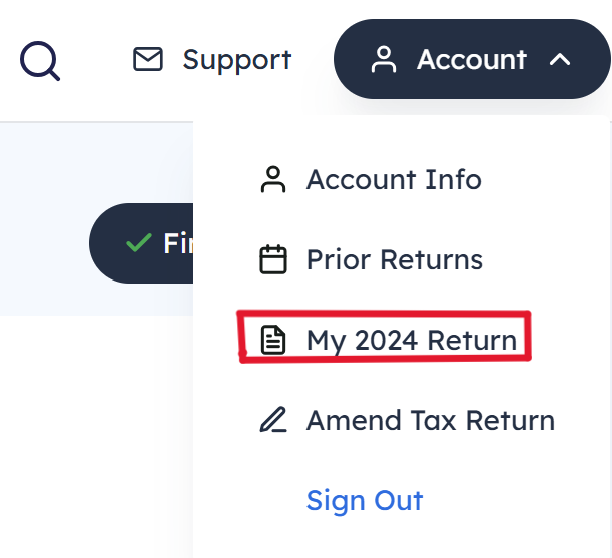Click the Support envelope icon

pos(148,59)
